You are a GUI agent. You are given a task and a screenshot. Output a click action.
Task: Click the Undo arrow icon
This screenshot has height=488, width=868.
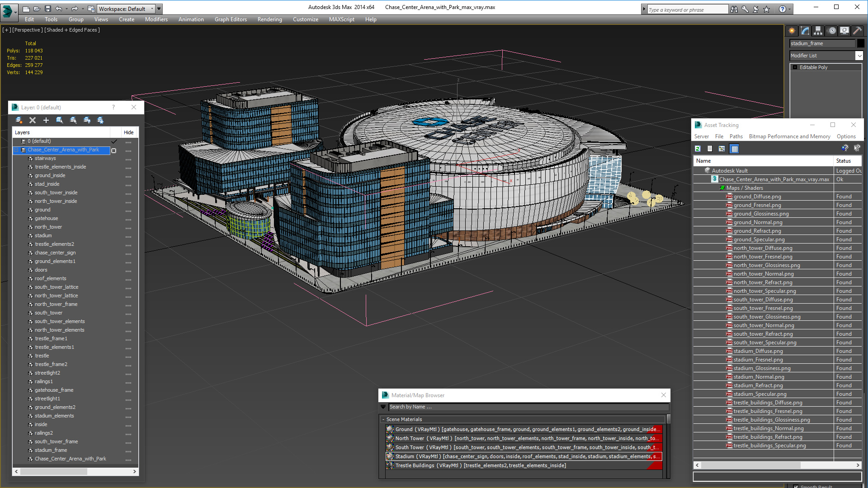[x=58, y=9]
